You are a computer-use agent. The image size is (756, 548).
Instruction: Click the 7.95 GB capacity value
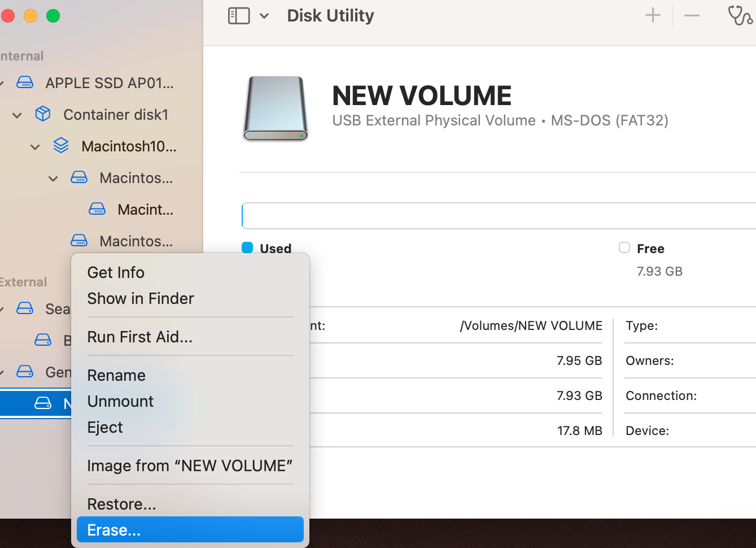pyautogui.click(x=579, y=360)
